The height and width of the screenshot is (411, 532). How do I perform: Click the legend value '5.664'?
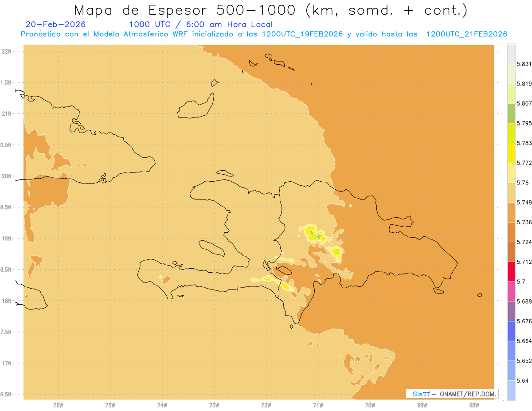coord(524,341)
